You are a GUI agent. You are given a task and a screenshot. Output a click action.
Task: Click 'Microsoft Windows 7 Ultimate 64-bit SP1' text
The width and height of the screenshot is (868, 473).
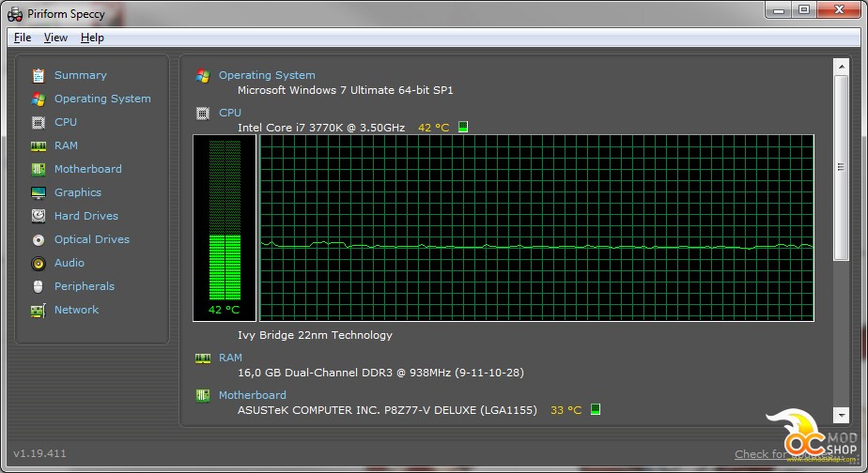(346, 90)
